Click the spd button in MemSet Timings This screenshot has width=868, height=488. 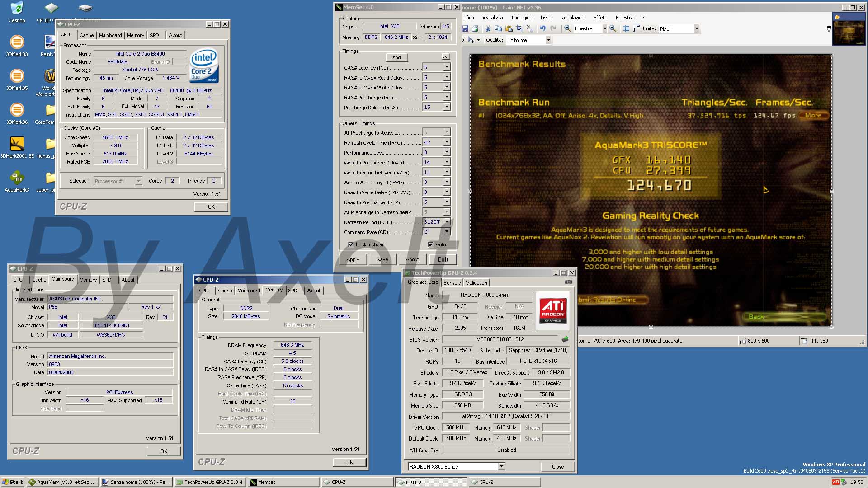tap(396, 57)
